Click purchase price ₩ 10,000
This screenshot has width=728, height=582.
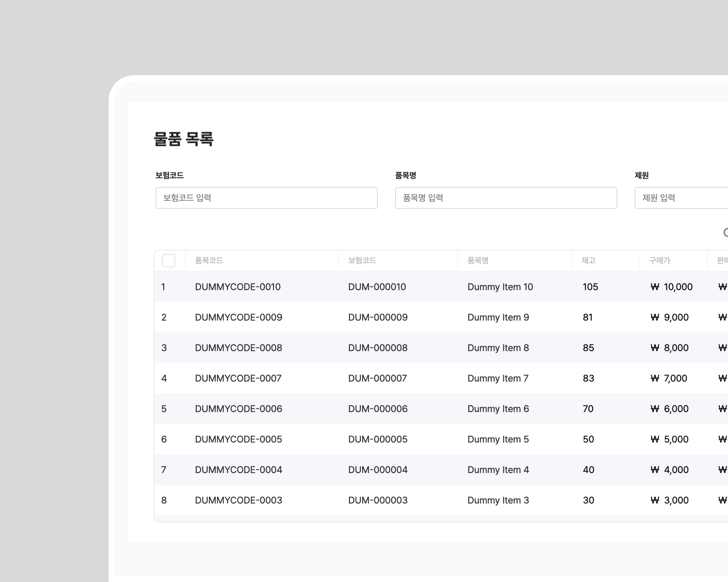pos(671,287)
